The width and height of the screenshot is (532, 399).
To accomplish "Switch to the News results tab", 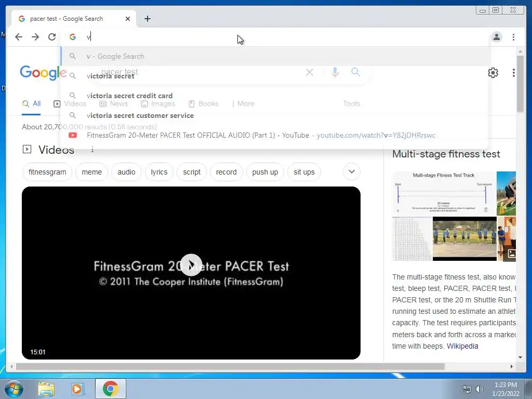I will 114,104.
